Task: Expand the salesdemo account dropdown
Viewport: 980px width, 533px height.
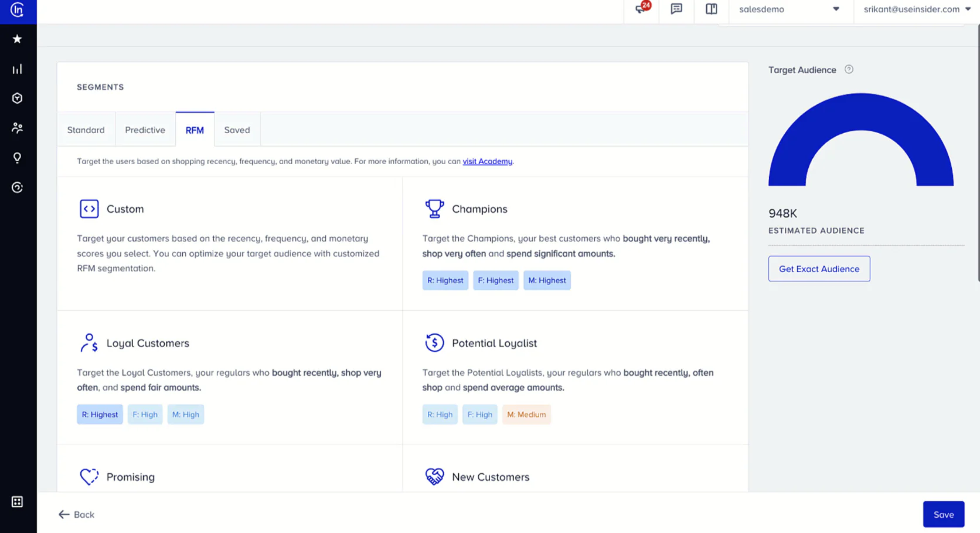Action: pos(789,9)
